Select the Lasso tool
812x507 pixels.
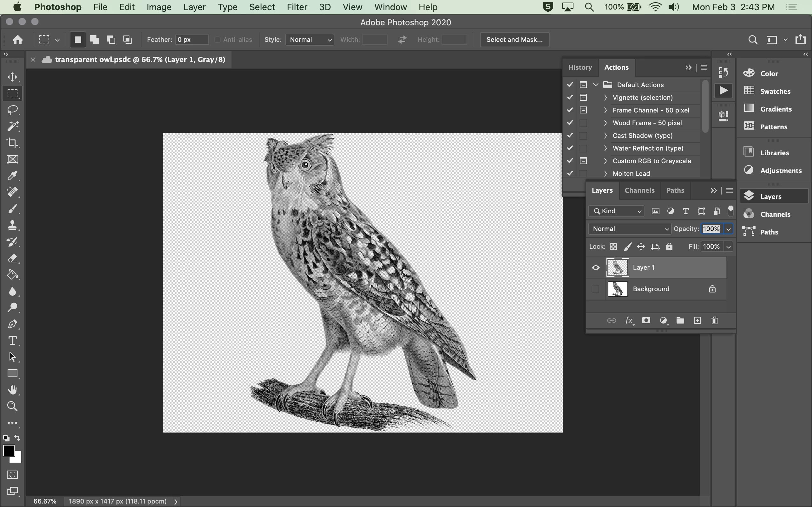(x=12, y=110)
